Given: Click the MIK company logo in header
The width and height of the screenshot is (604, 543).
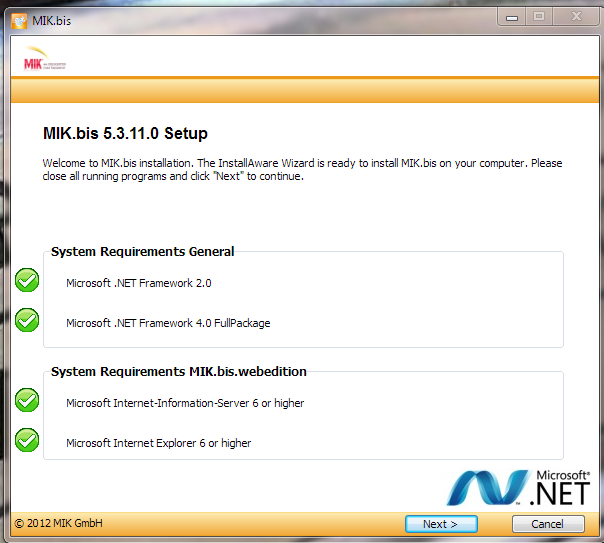Looking at the screenshot, I should point(44,59).
